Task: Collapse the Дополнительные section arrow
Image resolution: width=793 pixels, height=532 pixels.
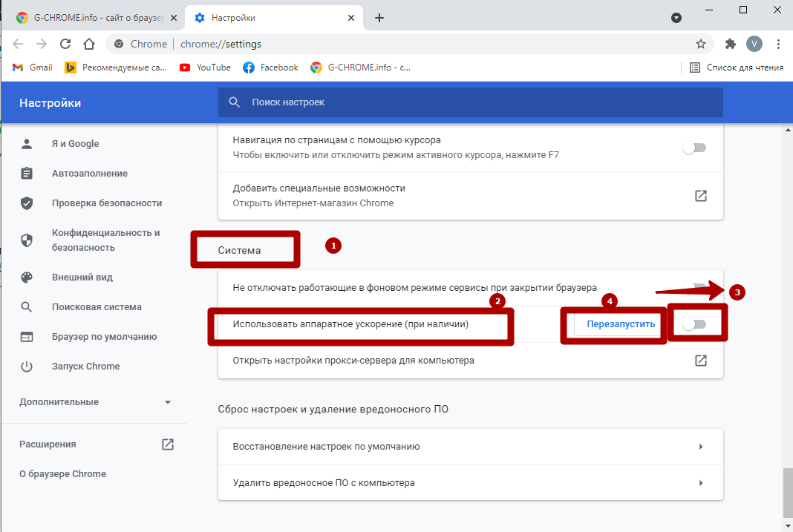Action: [x=168, y=402]
